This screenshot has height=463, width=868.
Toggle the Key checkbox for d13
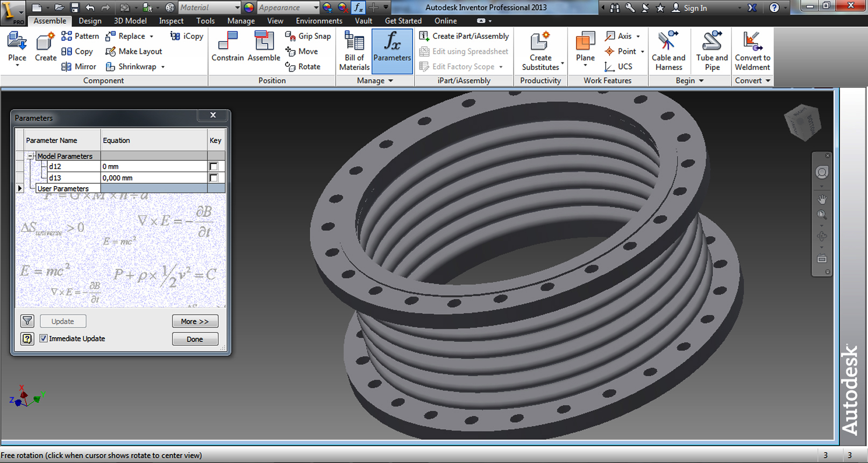coord(214,178)
